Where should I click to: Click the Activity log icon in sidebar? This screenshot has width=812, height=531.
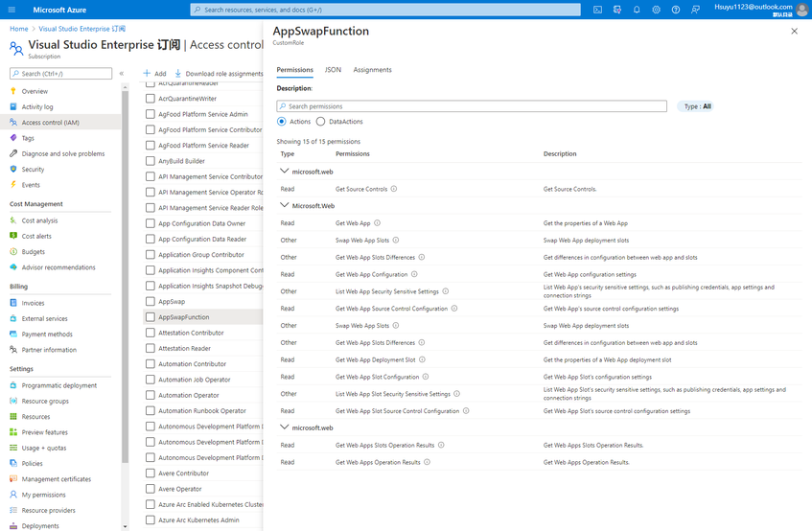point(13,106)
